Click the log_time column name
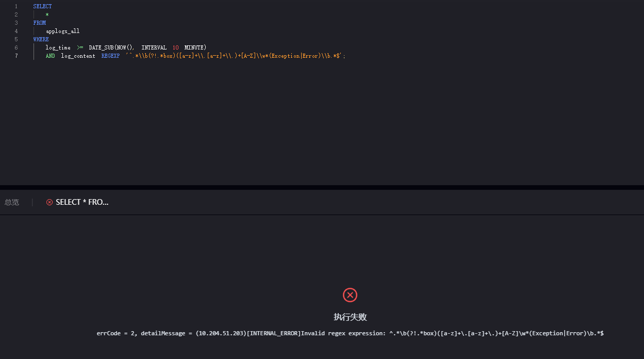 pos(58,47)
